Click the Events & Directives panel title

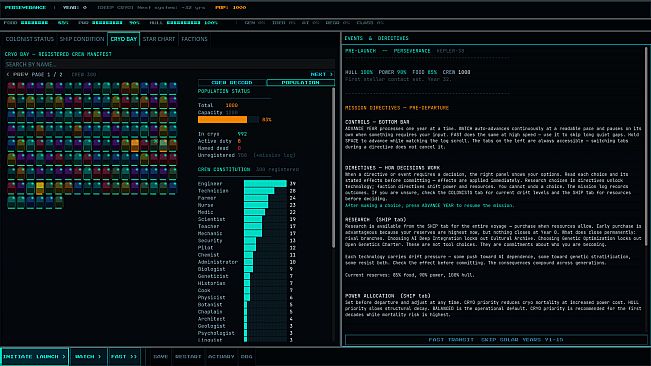(x=377, y=38)
